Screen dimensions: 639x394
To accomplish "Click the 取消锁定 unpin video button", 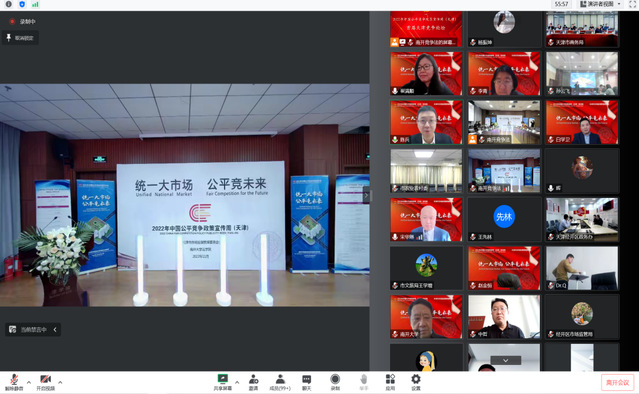I will [20, 38].
